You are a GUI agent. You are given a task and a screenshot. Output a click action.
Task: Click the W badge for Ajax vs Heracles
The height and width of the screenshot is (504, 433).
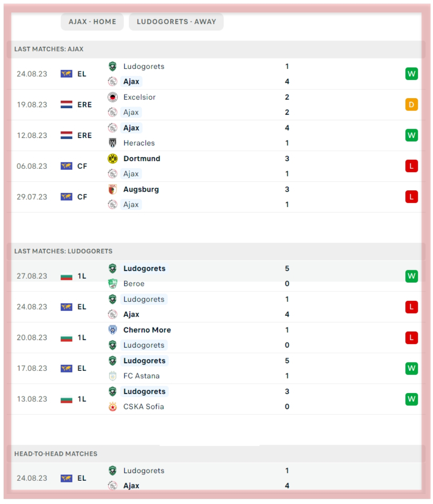coord(411,136)
